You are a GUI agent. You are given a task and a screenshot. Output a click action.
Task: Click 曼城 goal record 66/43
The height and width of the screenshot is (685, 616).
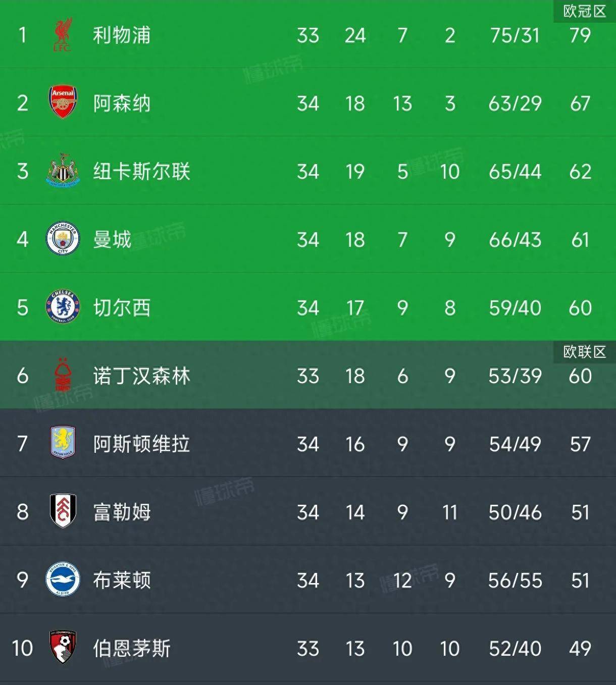[515, 239]
